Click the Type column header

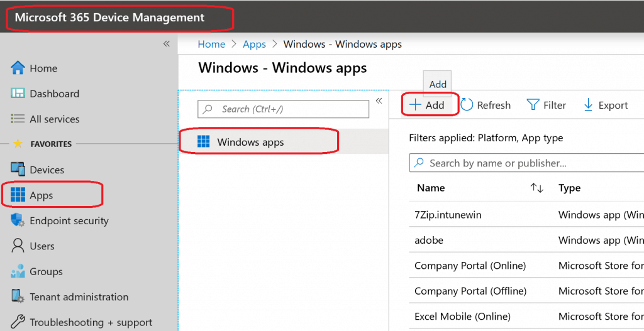[x=569, y=188]
